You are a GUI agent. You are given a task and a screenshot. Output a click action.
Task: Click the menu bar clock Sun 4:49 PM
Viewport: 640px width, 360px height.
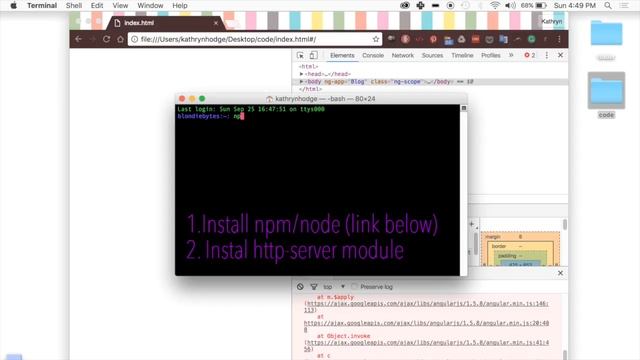click(575, 6)
